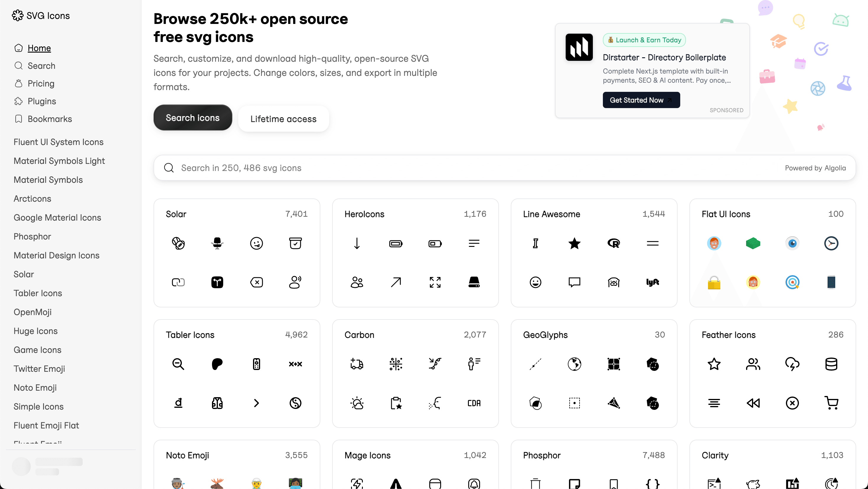Open the Home page from sidebar
Image resolution: width=868 pixels, height=489 pixels.
[x=39, y=48]
